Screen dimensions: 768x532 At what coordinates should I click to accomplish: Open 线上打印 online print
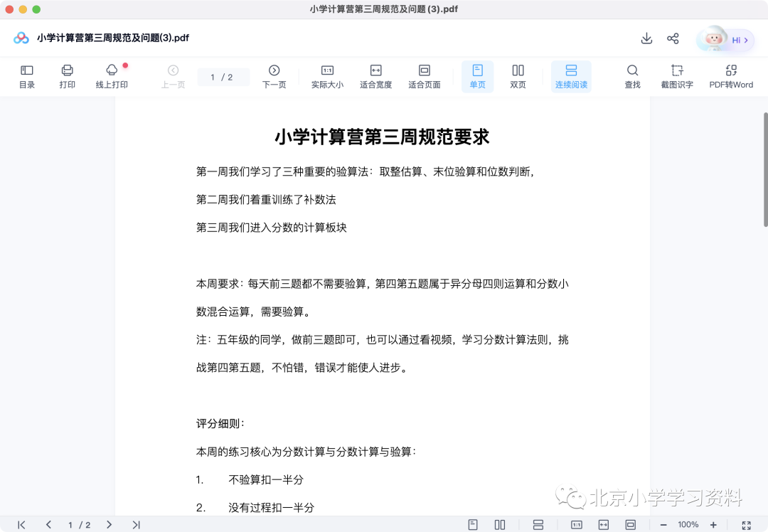tap(112, 77)
